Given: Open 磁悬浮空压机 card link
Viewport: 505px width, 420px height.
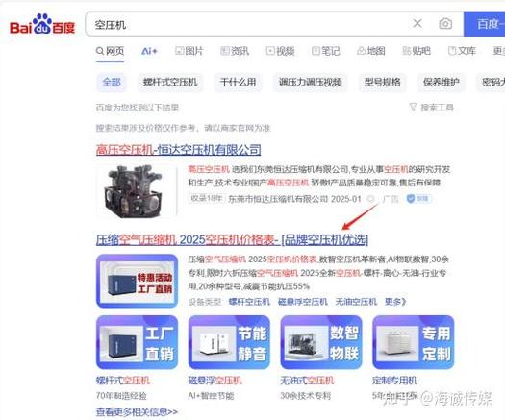Looking at the screenshot, I should [215, 381].
